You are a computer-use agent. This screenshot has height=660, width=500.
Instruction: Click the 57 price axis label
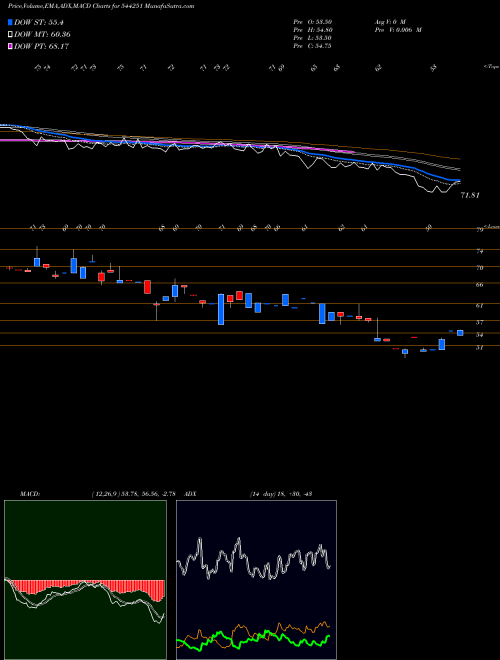(x=479, y=322)
